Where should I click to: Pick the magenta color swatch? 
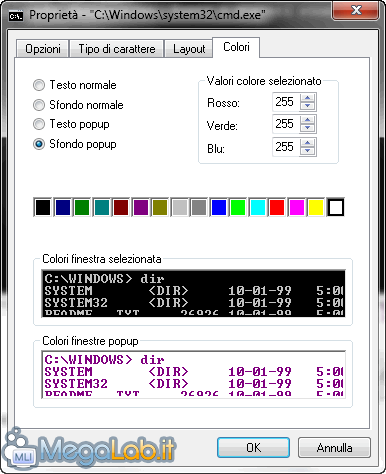[x=297, y=207]
